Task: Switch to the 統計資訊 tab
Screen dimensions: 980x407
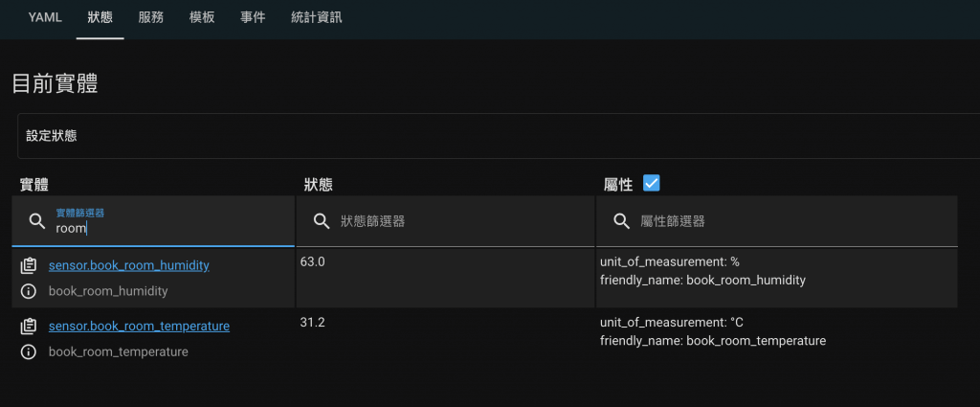Action: coord(316,17)
